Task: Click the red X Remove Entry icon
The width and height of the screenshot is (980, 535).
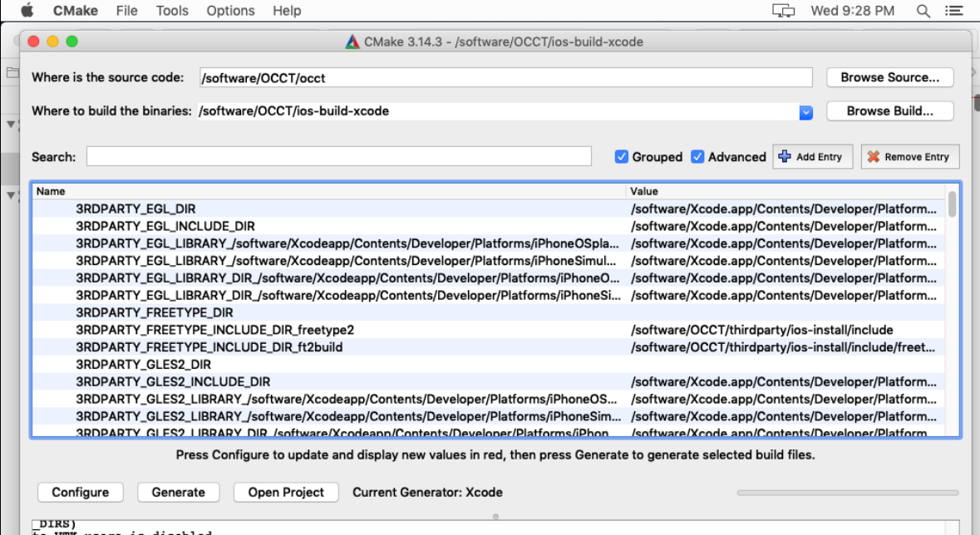Action: click(x=873, y=156)
